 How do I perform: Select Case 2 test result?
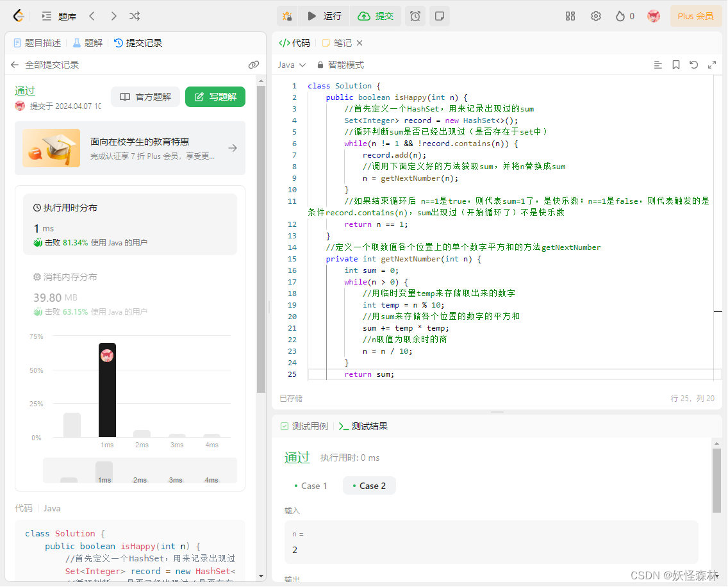click(x=369, y=486)
